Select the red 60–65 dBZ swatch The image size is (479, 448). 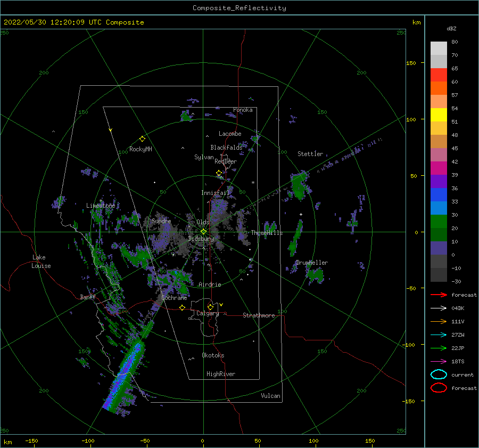tap(439, 75)
